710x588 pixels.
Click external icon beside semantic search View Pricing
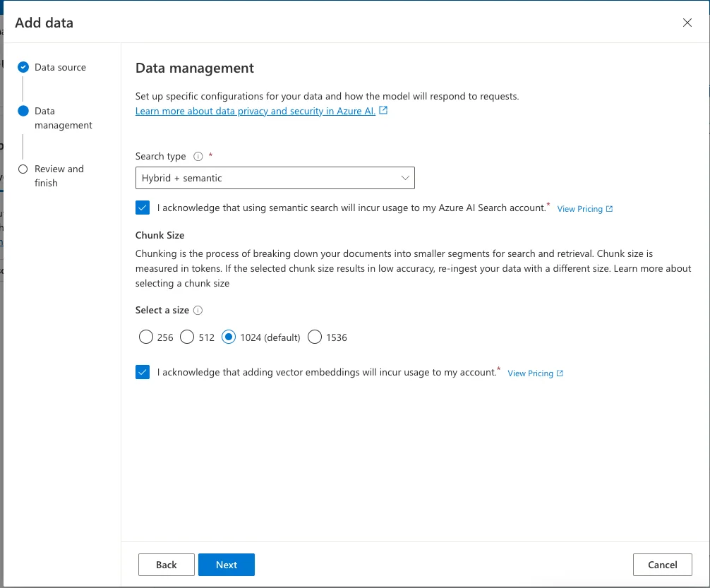610,209
